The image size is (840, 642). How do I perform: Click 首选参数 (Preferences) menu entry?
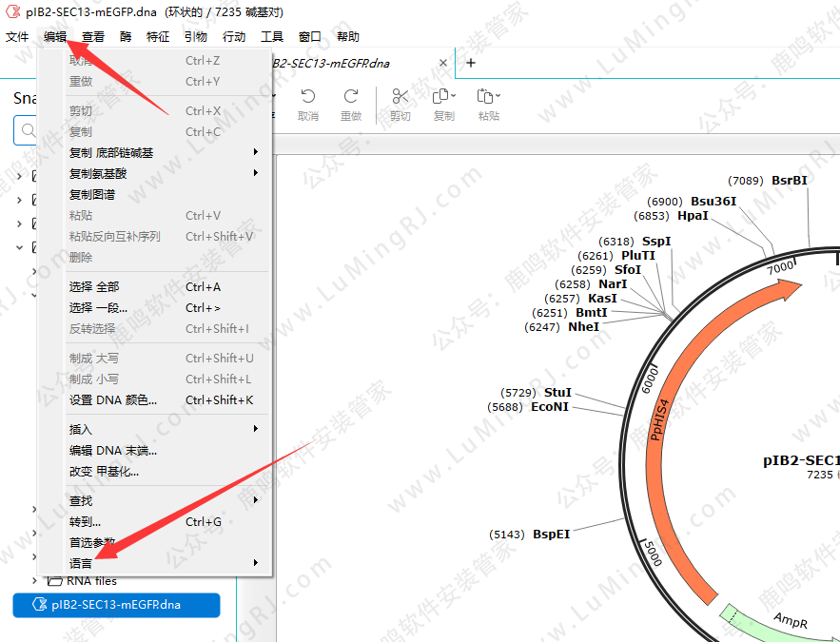click(x=92, y=542)
